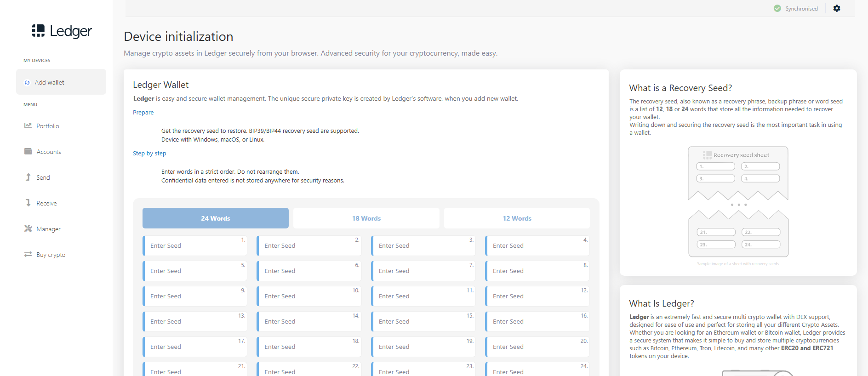
Task: Switch to the 12 Words tab
Action: (x=517, y=218)
